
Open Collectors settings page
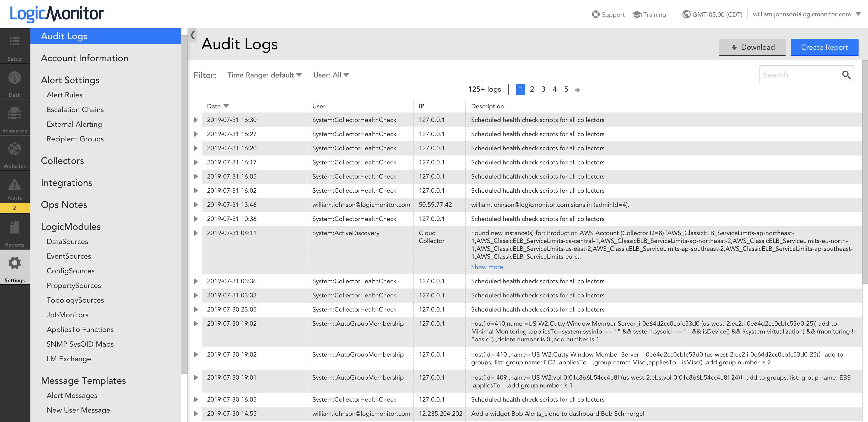click(62, 161)
